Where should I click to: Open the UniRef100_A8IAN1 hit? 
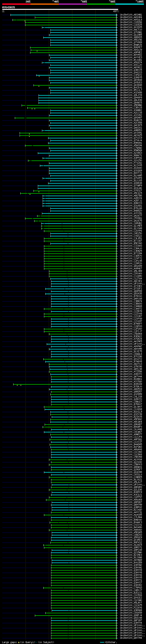pyautogui.click(x=131, y=15)
